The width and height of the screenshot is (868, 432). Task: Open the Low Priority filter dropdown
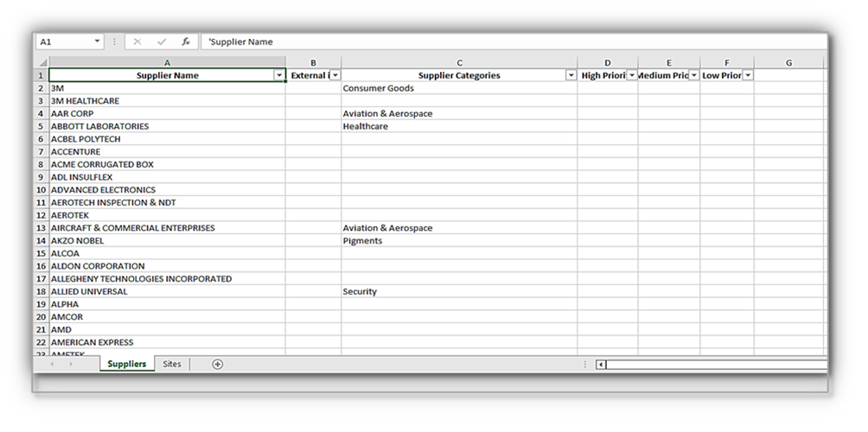pyautogui.click(x=748, y=76)
